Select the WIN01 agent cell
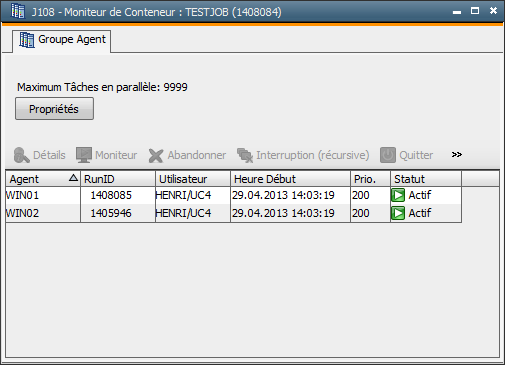The image size is (505, 365). [43, 195]
